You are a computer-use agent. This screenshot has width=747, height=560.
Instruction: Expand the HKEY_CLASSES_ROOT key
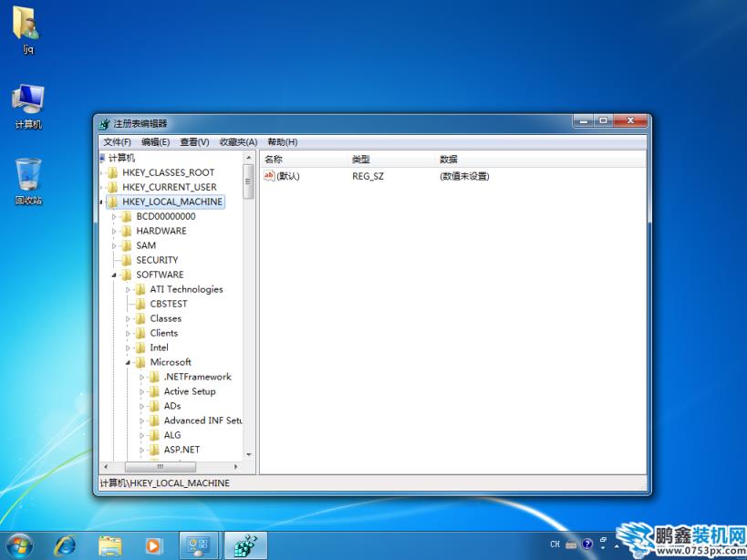pyautogui.click(x=101, y=173)
